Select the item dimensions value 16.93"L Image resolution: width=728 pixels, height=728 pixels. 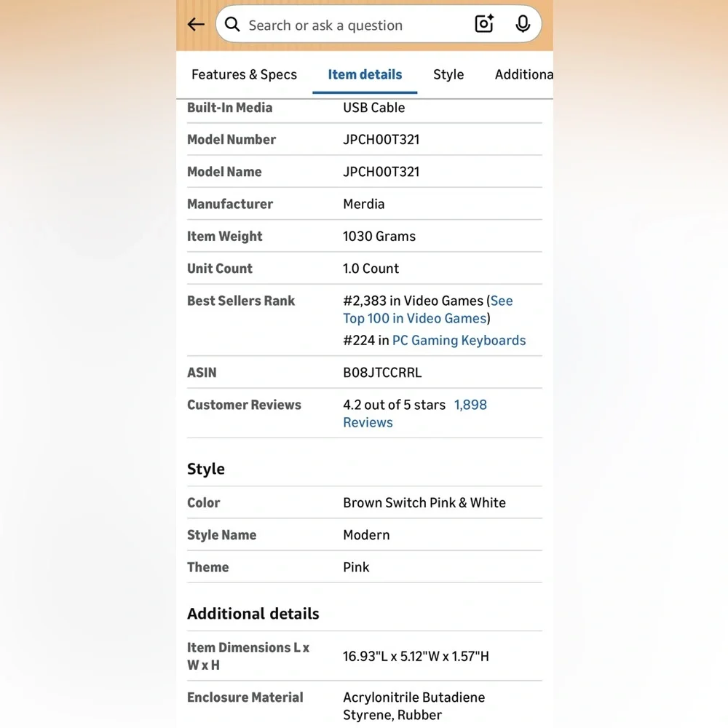click(416, 656)
